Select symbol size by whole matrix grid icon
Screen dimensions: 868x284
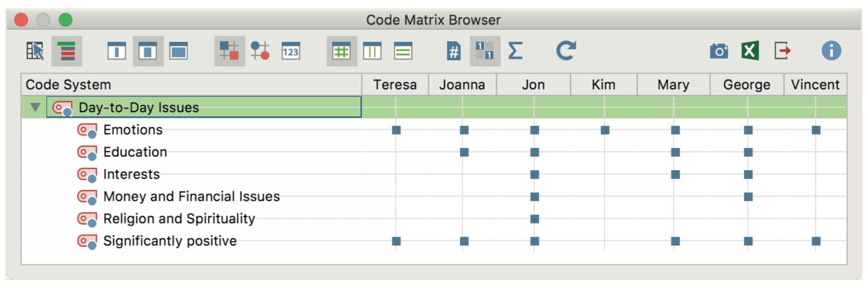pyautogui.click(x=342, y=51)
